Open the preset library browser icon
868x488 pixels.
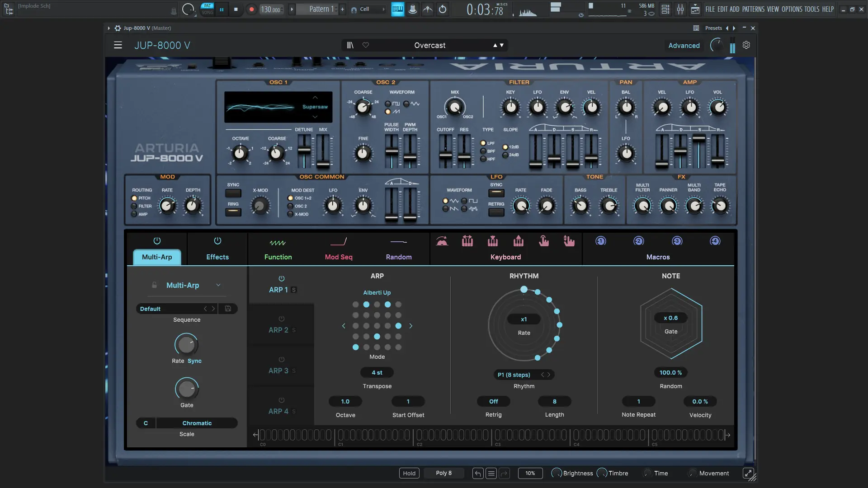349,45
